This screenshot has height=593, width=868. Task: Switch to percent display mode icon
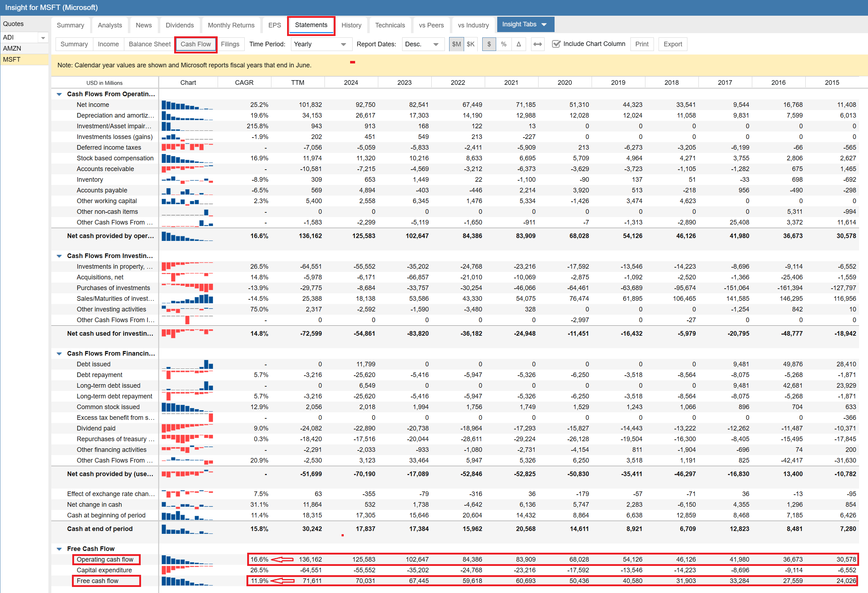pyautogui.click(x=504, y=44)
